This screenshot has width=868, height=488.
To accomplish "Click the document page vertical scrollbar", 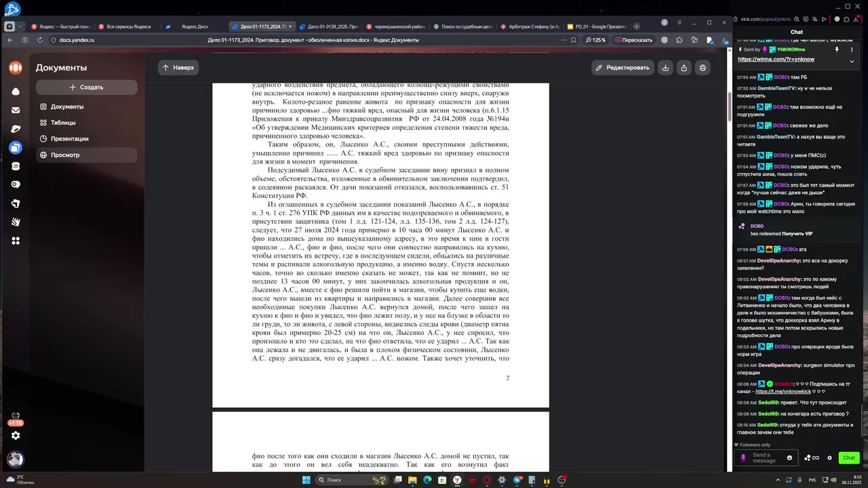I will point(729,108).
